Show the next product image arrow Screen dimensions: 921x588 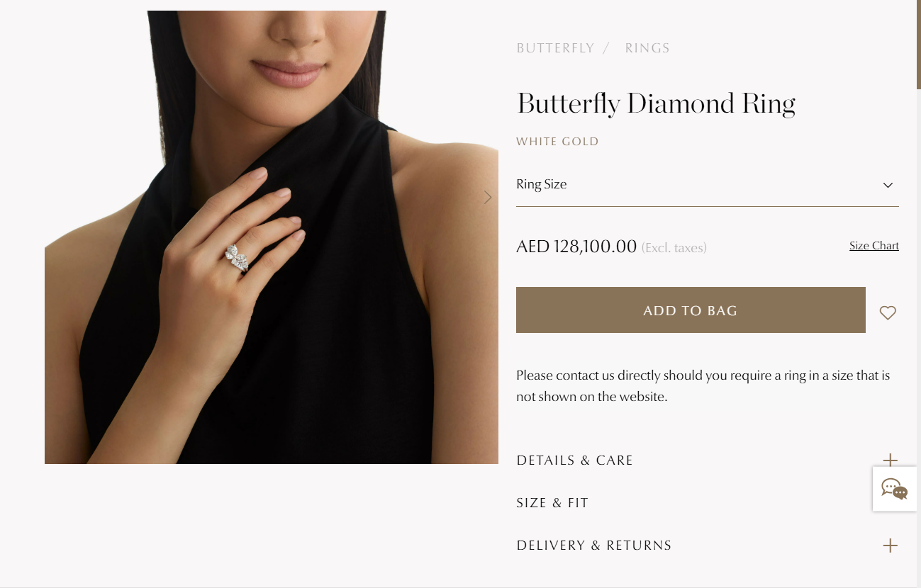(x=487, y=197)
